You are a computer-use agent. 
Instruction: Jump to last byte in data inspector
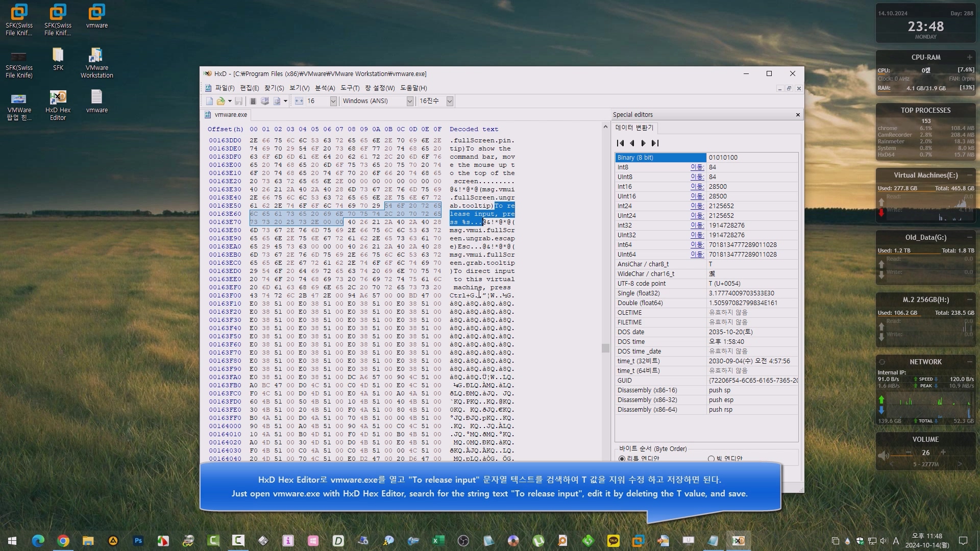655,143
